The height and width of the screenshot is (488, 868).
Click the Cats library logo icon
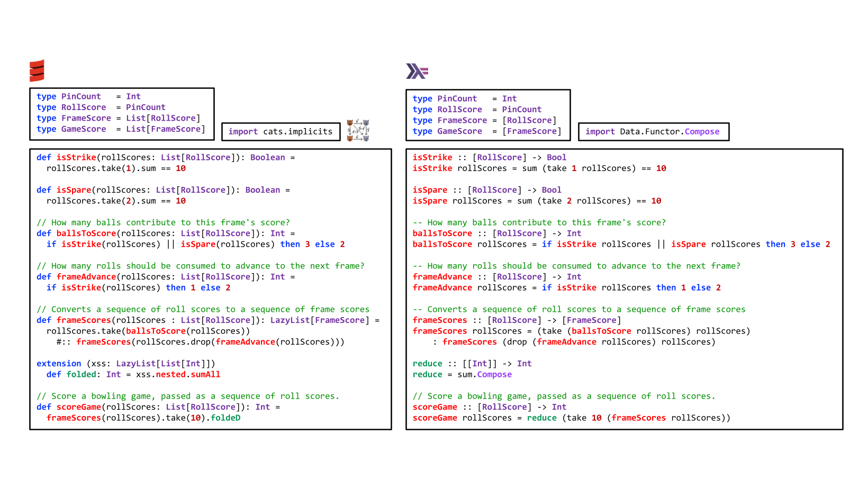(358, 130)
